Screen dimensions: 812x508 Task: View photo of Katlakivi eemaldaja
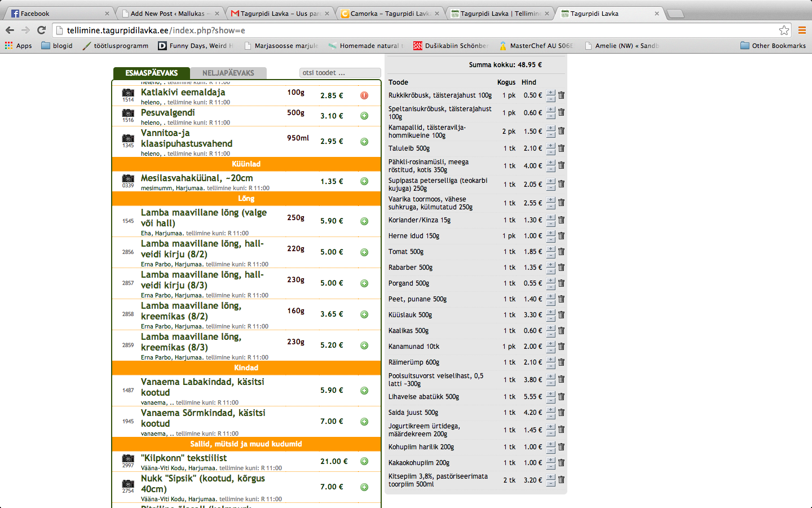[x=128, y=93]
